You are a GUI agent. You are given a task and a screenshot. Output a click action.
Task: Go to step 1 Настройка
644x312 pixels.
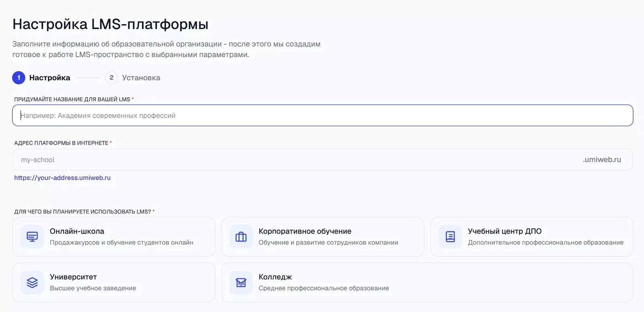pos(41,78)
